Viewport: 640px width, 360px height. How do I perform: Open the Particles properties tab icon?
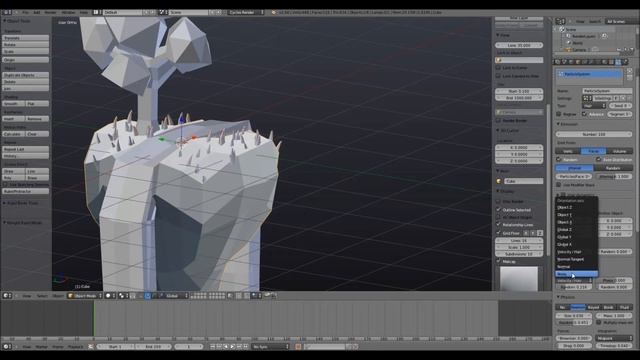(x=618, y=62)
